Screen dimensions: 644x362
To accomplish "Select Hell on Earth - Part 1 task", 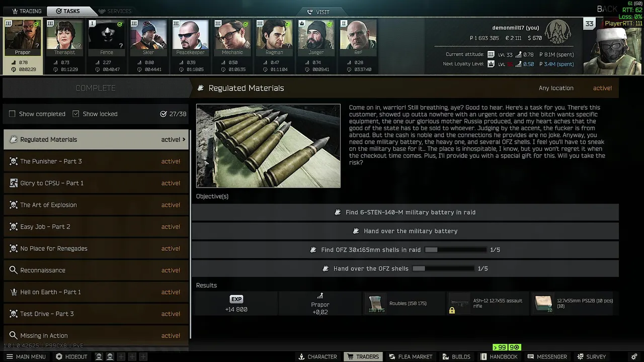I will 96,292.
